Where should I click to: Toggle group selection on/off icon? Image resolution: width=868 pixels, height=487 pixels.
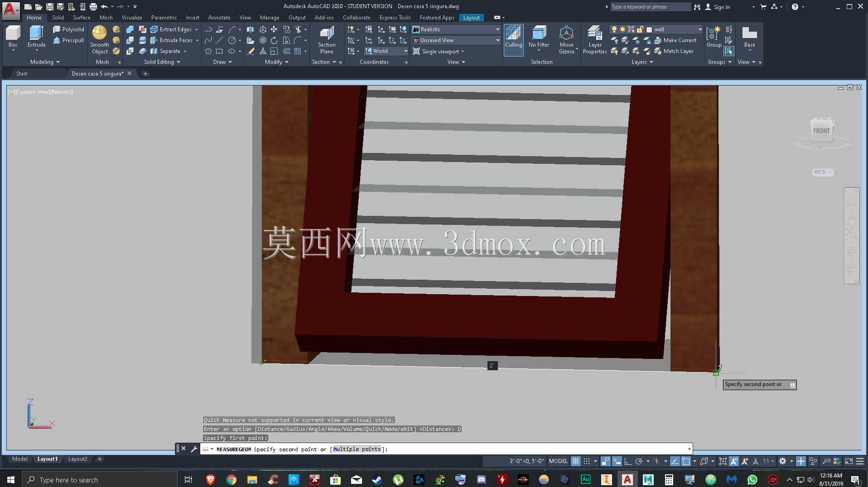728,51
